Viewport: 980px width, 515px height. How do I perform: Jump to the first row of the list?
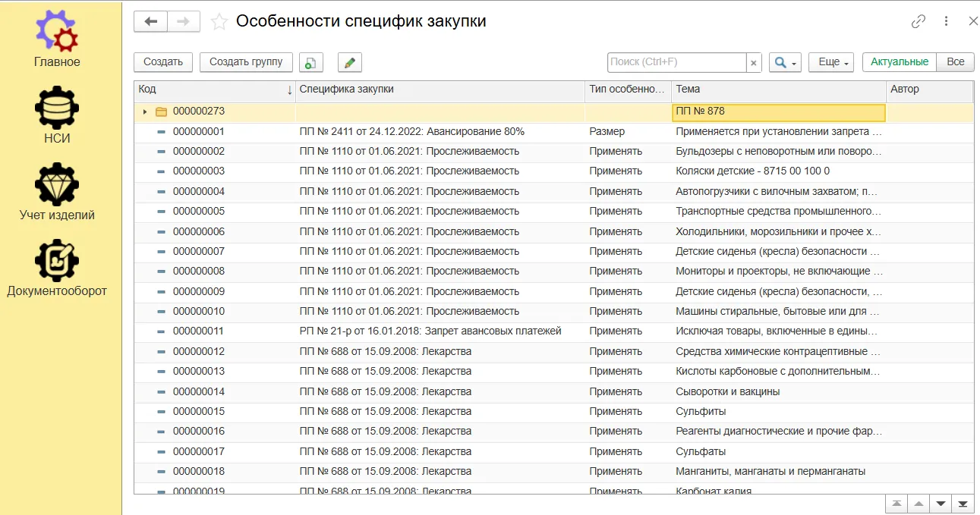[897, 504]
